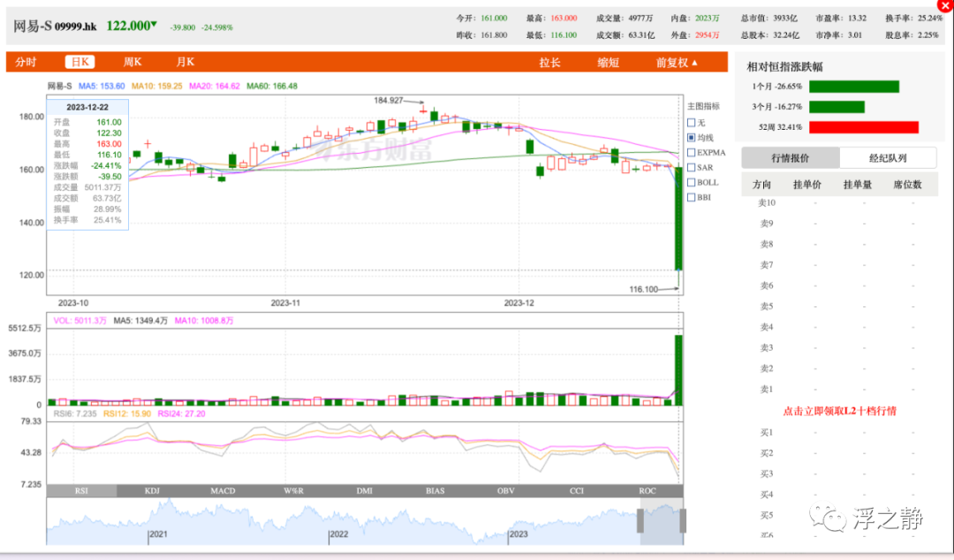Select the KDJ sub-indicator tab
This screenshot has width=954, height=560.
pyautogui.click(x=152, y=490)
